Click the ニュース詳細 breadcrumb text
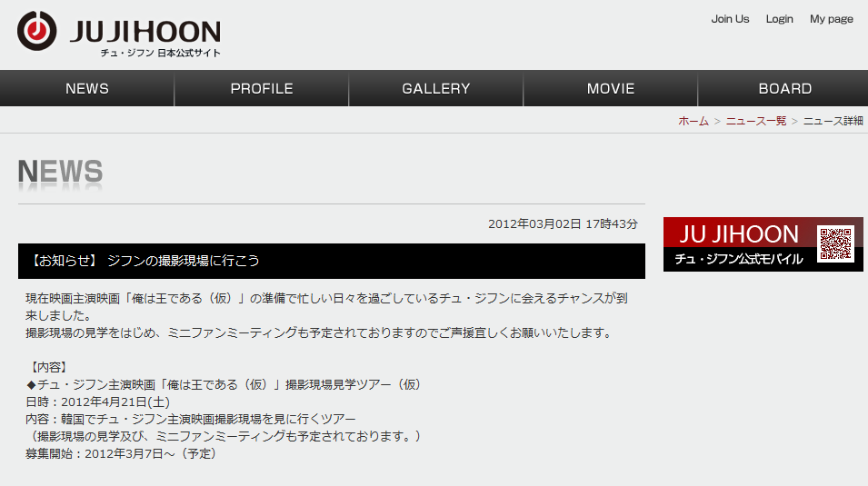The height and width of the screenshot is (486, 868). click(833, 121)
